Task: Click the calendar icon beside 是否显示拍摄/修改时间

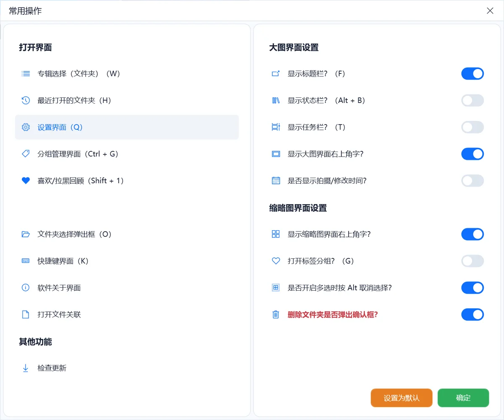Action: 276,181
